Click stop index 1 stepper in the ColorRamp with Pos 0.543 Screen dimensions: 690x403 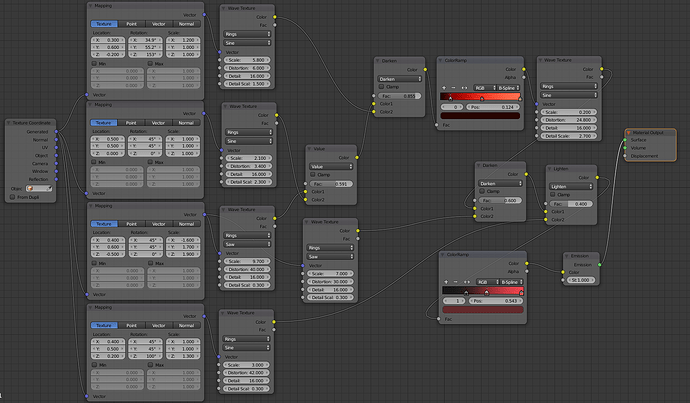(454, 301)
